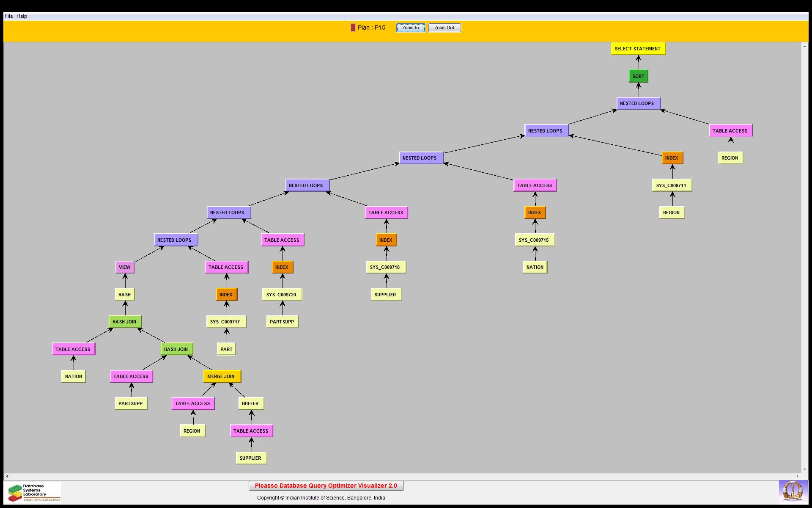The width and height of the screenshot is (812, 508).
Task: Click the HASH node below VIEW
Action: [x=125, y=295]
